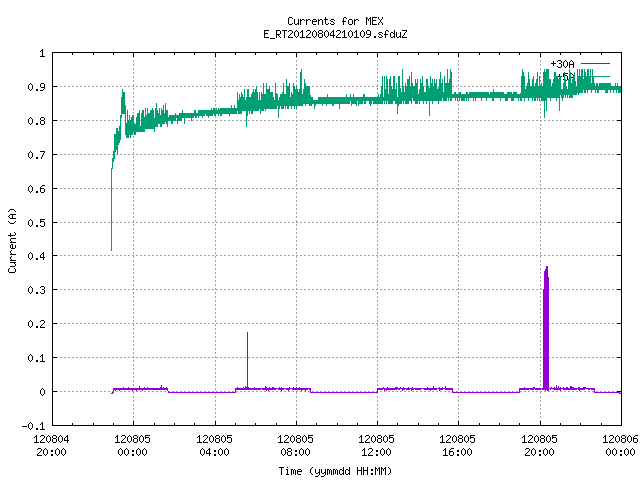Click the y-axis tick label '0.8'
The width and height of the screenshot is (640, 480).
[x=36, y=121]
